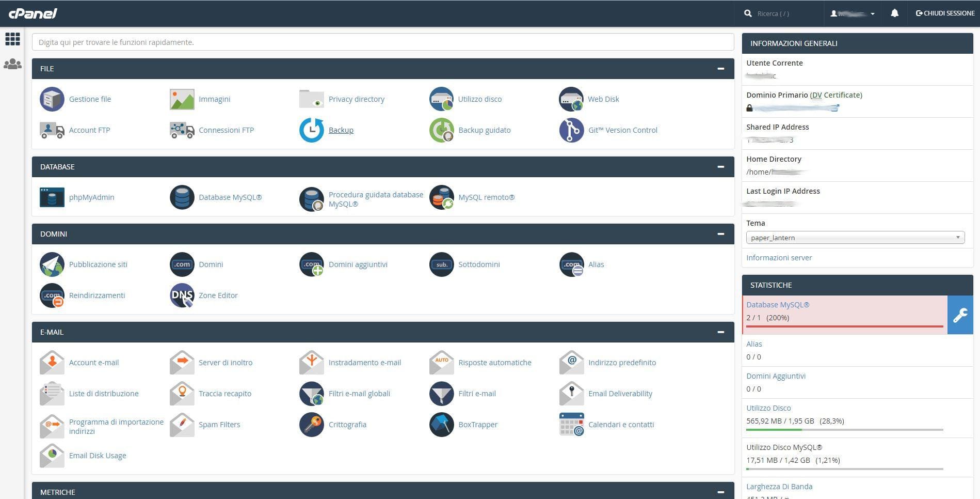Click the DNS Zone Editor icon

182,295
